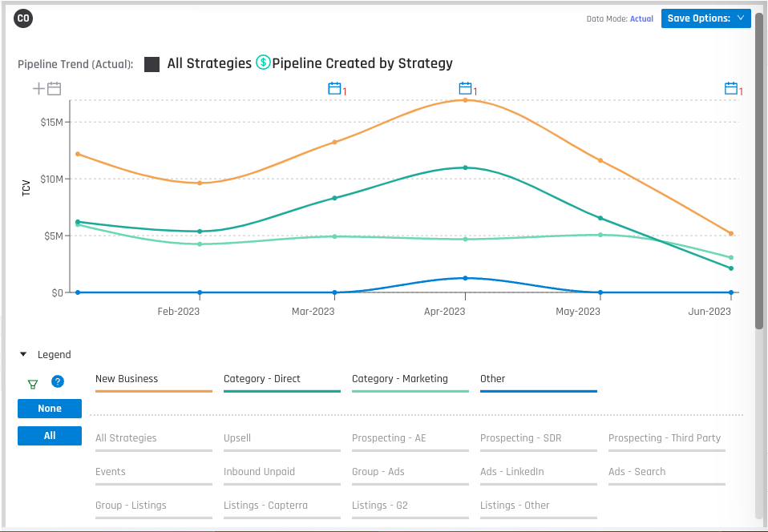Click the Category - Direct Apr-2023 data point
This screenshot has height=532, width=768.
pyautogui.click(x=465, y=167)
